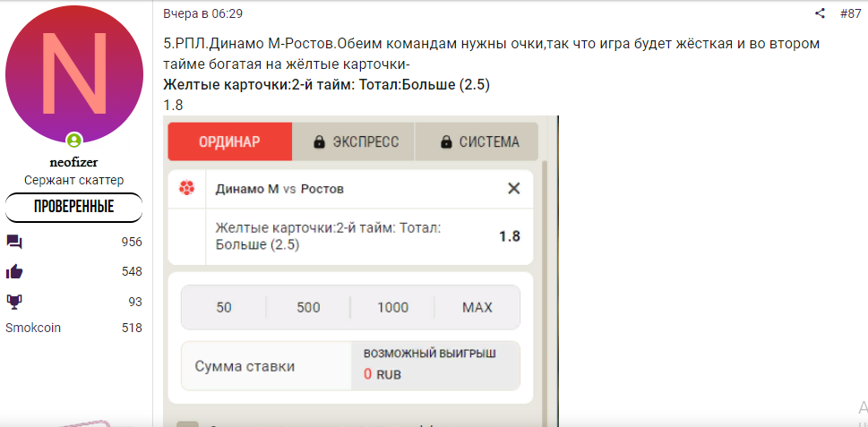The height and width of the screenshot is (427, 868).
Task: Choose the 50 quick stake amount
Action: 224,308
